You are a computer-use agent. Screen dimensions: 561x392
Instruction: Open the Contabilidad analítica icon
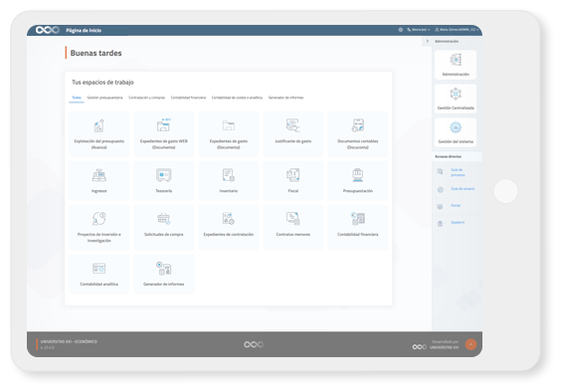[x=99, y=269]
